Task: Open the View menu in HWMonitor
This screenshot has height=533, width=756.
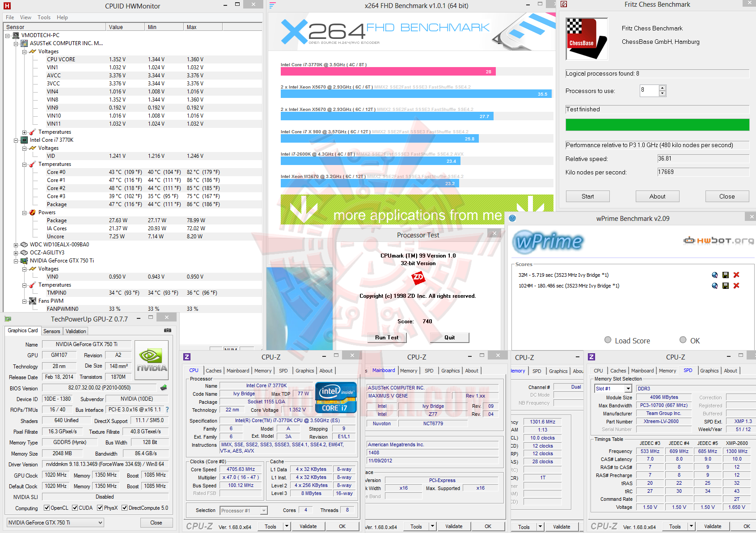Action: pos(25,17)
